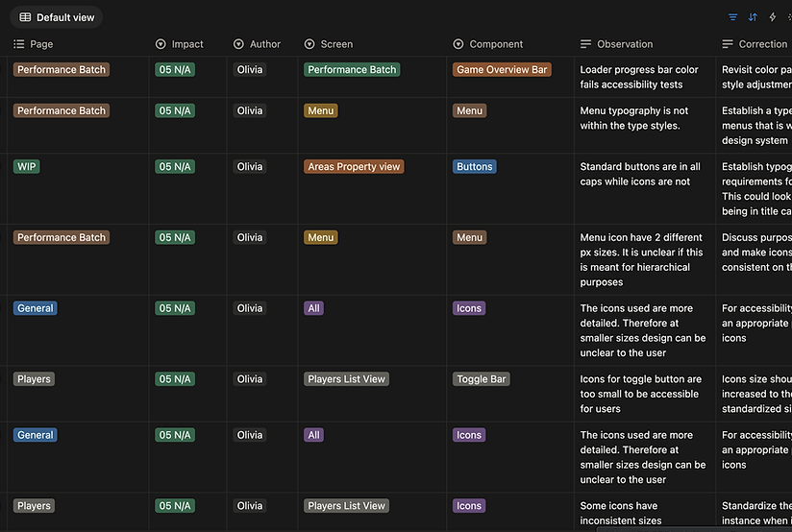Click the first General page tag
Image resolution: width=792 pixels, height=532 pixels.
coord(36,308)
